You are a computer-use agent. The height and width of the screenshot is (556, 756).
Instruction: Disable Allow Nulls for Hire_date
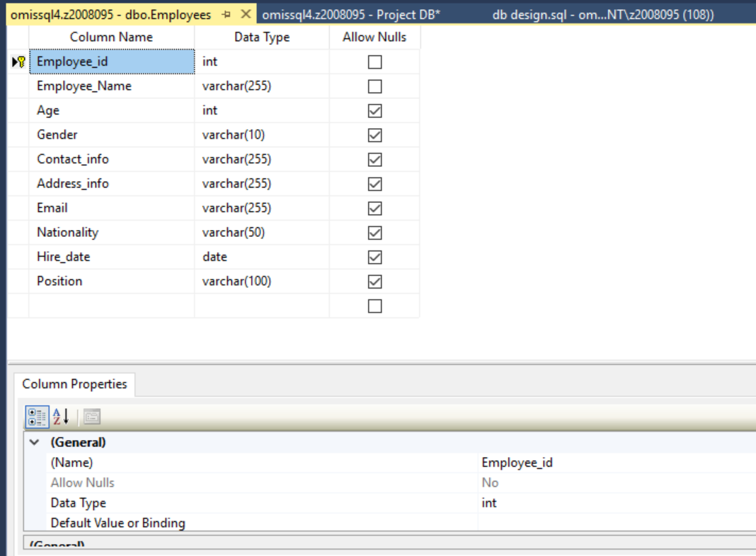(x=374, y=257)
